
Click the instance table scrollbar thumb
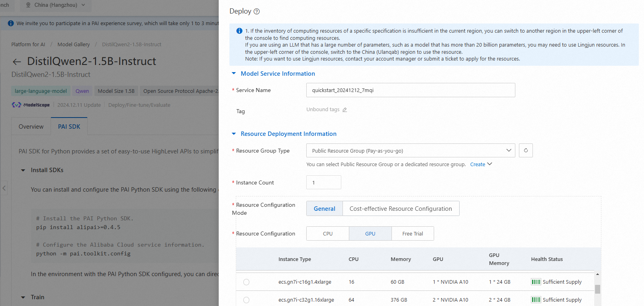[597, 289]
